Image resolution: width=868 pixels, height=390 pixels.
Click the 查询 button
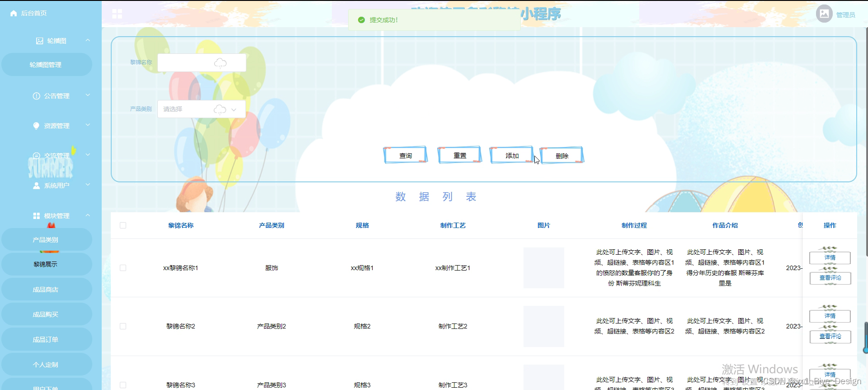(406, 155)
